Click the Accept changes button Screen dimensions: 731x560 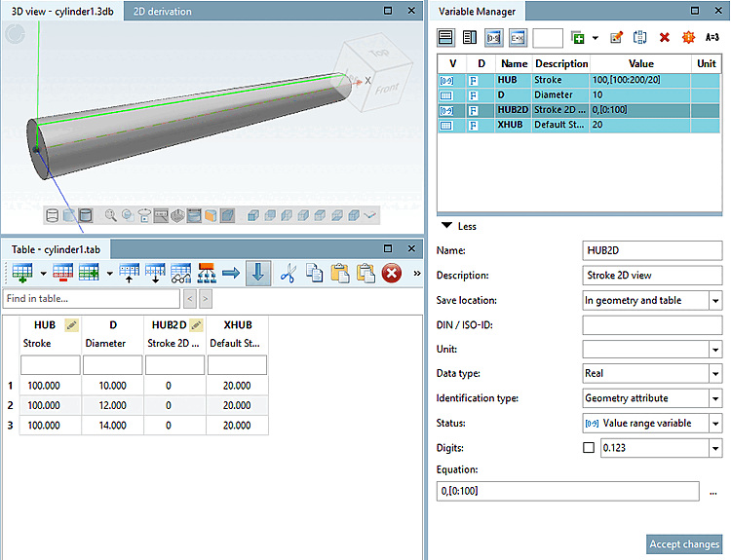click(x=685, y=544)
